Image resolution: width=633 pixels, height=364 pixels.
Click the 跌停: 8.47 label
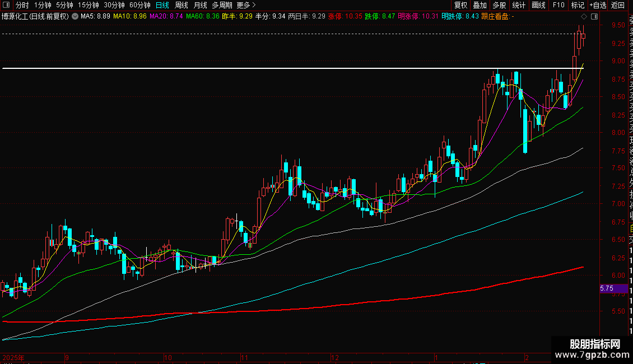click(x=380, y=17)
